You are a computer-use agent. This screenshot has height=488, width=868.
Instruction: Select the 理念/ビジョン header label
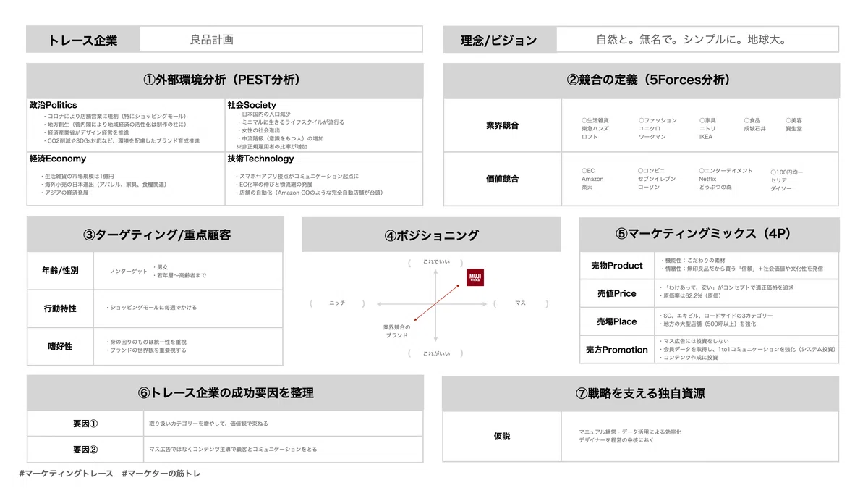499,40
